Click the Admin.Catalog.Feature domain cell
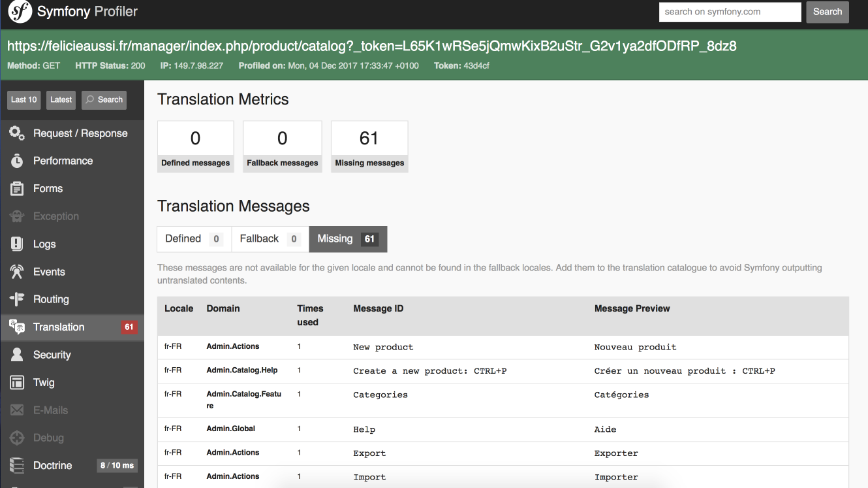This screenshot has height=488, width=868. (x=244, y=400)
